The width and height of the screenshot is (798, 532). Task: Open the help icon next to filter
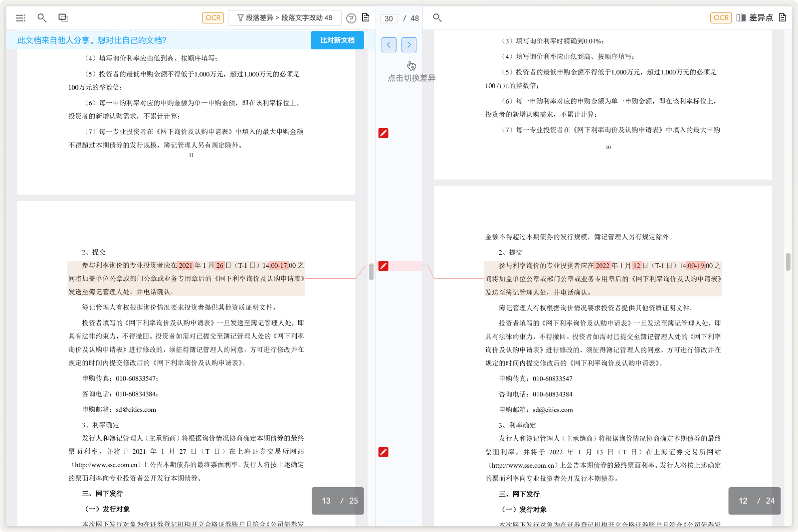point(351,18)
